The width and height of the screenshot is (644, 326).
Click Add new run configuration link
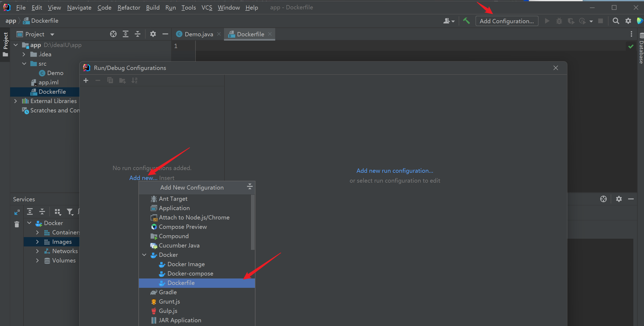tap(395, 171)
